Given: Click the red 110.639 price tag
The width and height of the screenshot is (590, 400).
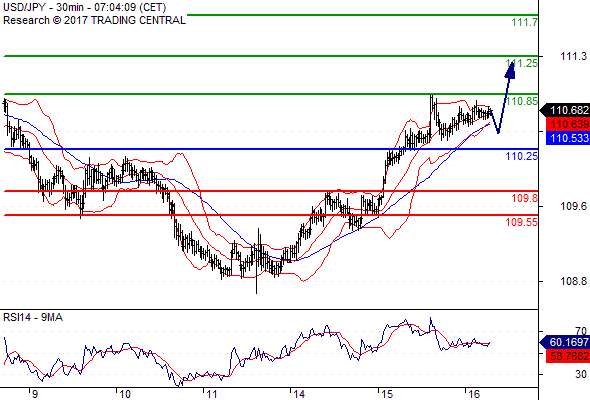Looking at the screenshot, I should click(x=568, y=124).
